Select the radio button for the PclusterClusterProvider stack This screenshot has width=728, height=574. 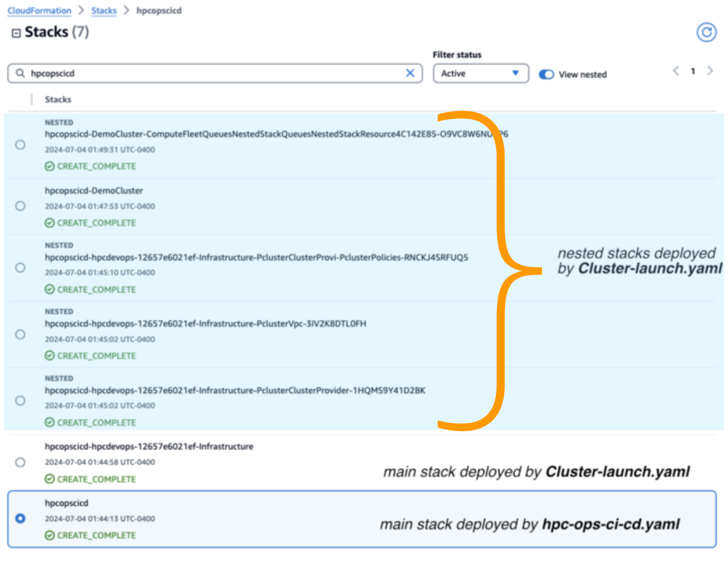point(20,401)
